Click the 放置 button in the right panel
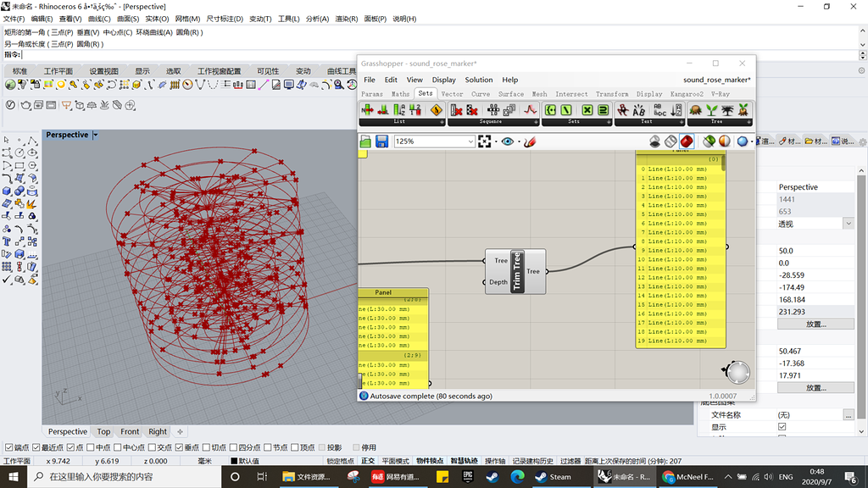This screenshot has height=488, width=868. (x=816, y=323)
